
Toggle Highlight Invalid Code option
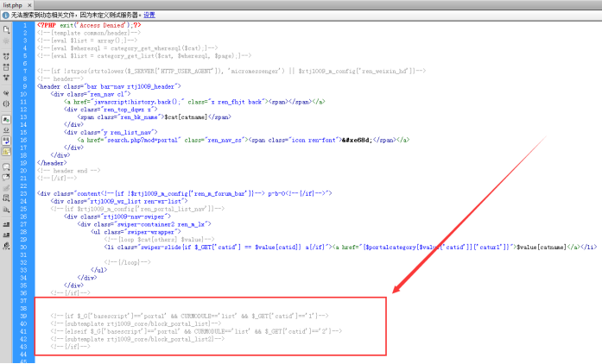(6, 130)
